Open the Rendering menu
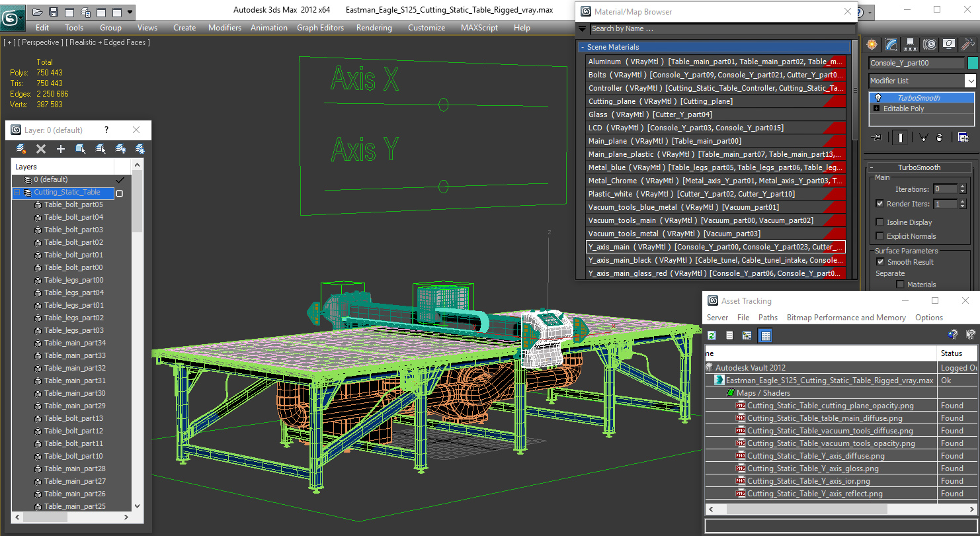The image size is (980, 536). point(374,28)
